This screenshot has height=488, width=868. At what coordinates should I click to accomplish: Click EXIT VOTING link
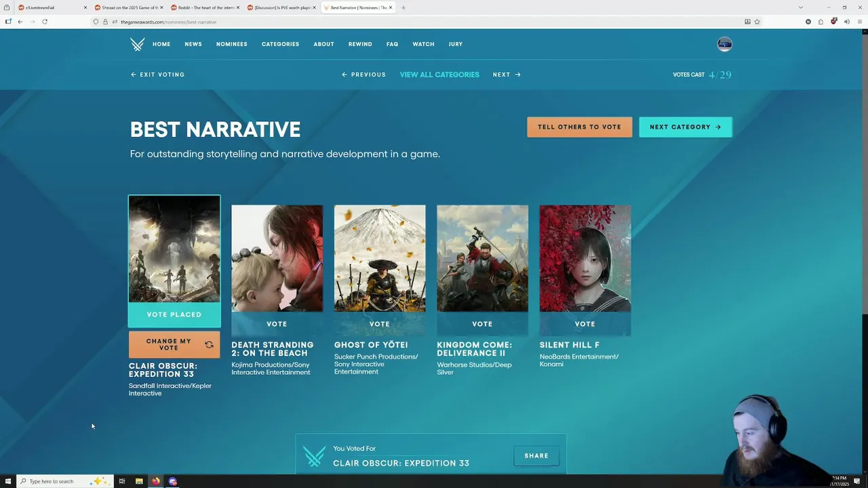coord(157,75)
